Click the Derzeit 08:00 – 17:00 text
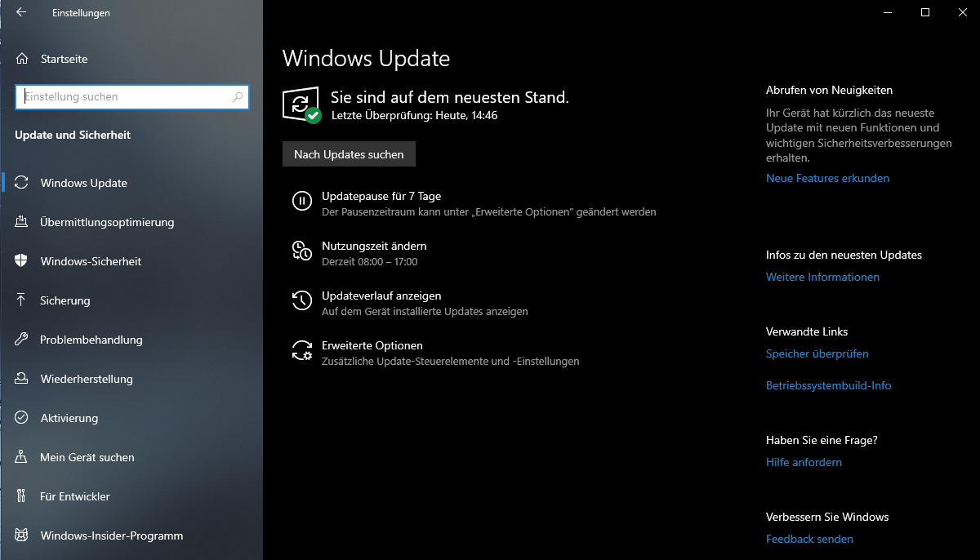The width and height of the screenshot is (980, 560). tap(369, 262)
